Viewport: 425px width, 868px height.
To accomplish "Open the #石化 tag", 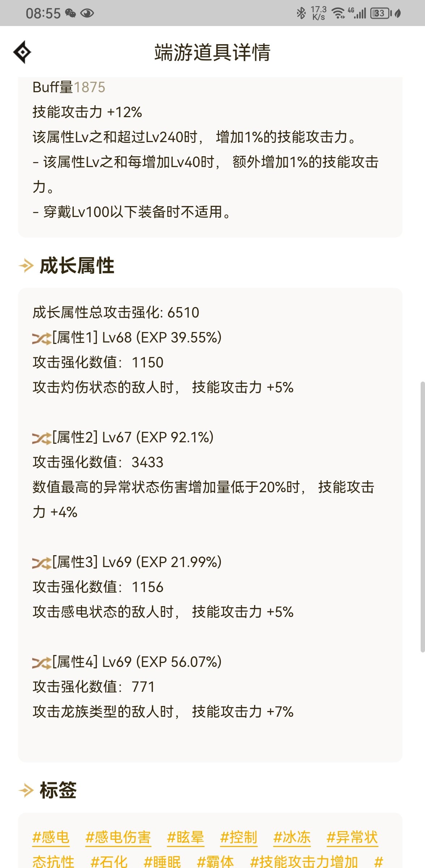I will point(109,861).
